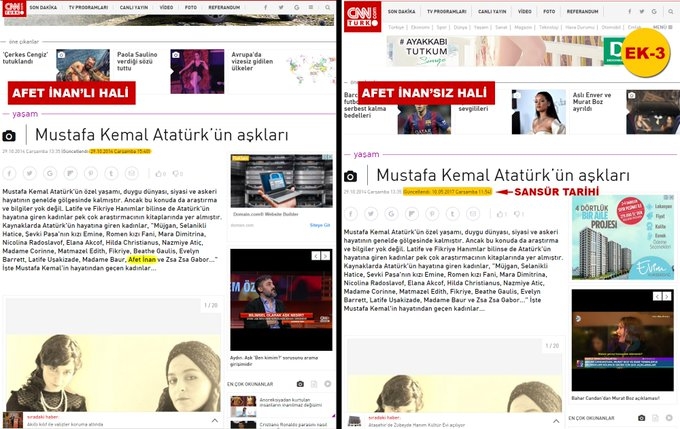
Task: Click the CNN Türk logo in right page
Action: click(363, 16)
